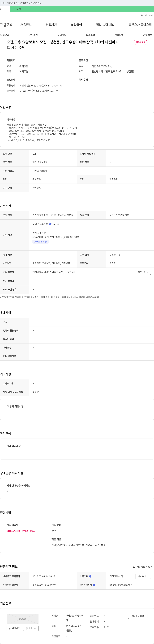Click the 거짓구인광고 신고 button
154x644 pixels.
pos(142,566)
